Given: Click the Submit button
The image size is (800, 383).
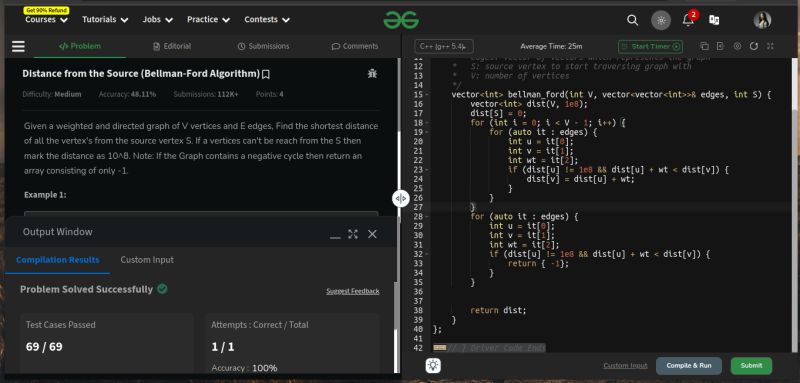Looking at the screenshot, I should click(751, 366).
